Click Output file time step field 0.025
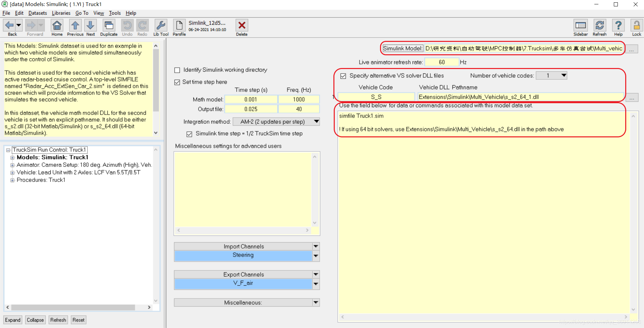 point(251,109)
